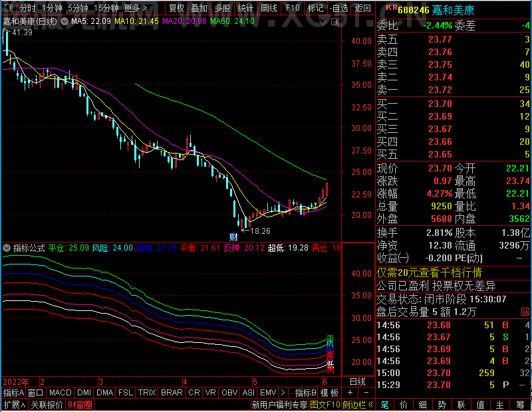This screenshot has height=412, width=532.
Task: Show more indicators with the > arrow
Action: tap(283, 393)
